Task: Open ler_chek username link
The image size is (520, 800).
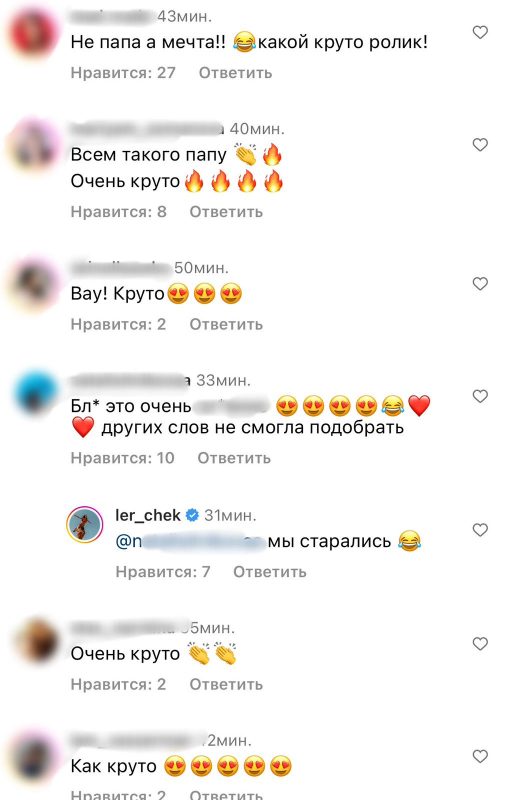Action: click(148, 515)
